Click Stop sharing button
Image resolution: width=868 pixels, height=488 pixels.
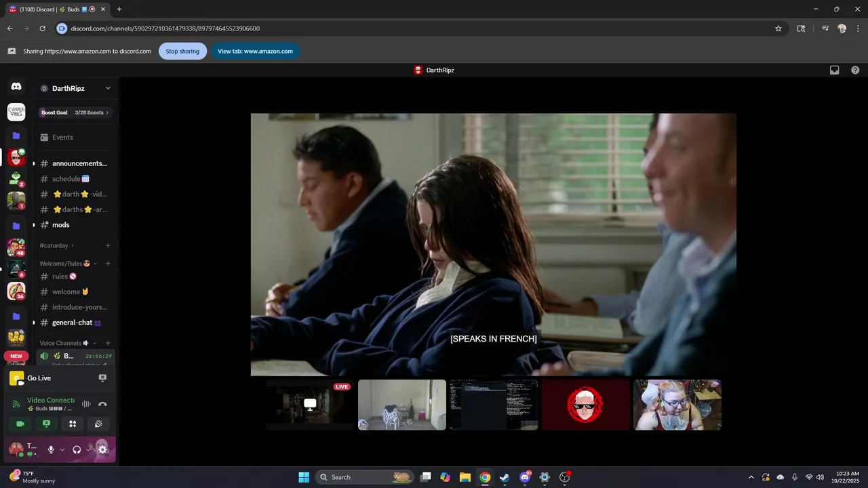pyautogui.click(x=182, y=52)
